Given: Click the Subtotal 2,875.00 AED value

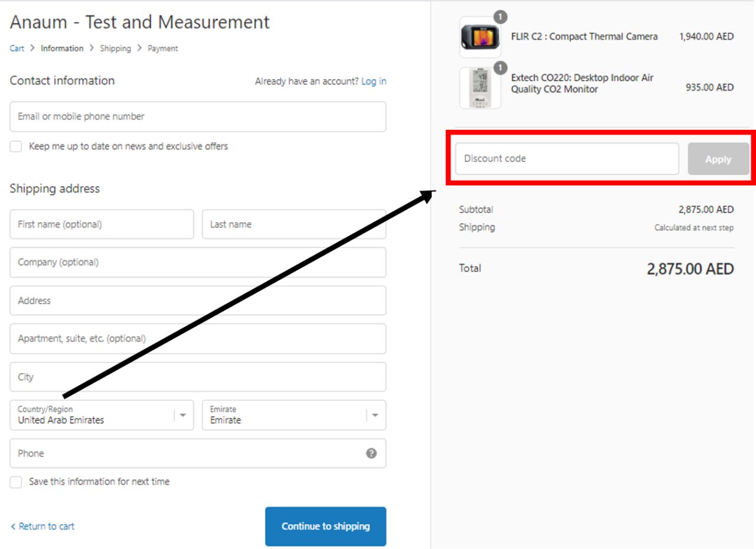Looking at the screenshot, I should tap(706, 210).
